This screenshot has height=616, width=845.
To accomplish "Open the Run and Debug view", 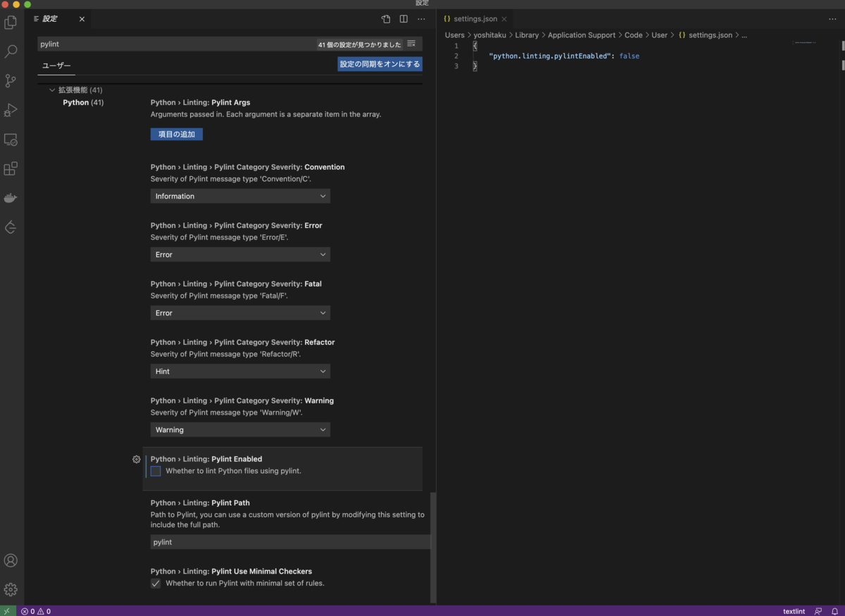I will [11, 110].
